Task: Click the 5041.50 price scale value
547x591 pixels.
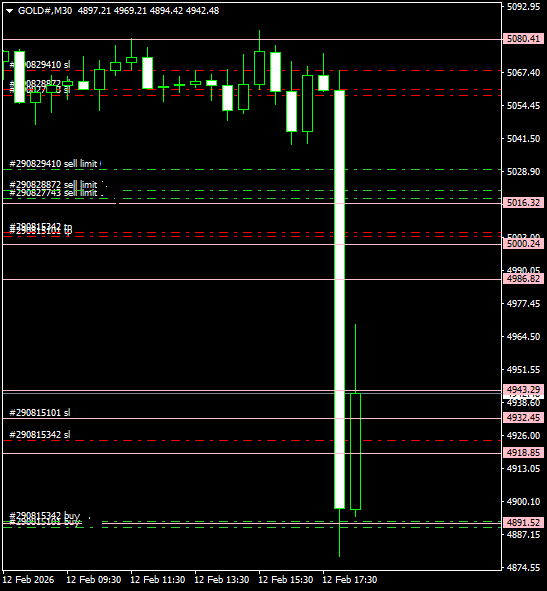Action: tap(523, 139)
